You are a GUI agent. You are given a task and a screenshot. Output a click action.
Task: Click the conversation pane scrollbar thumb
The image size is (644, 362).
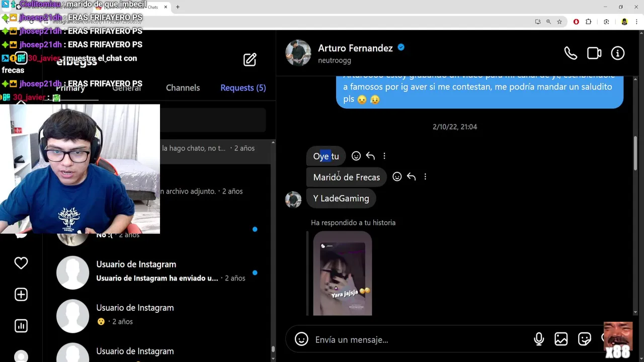[635, 153]
